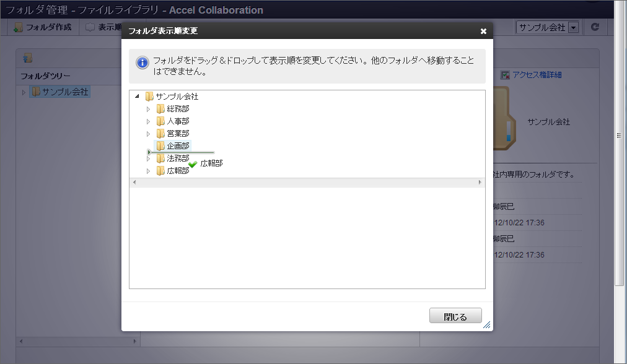This screenshot has width=627, height=364.
Task: Click the サンプル会社 folder icon in dialog tree
Action: tap(149, 97)
